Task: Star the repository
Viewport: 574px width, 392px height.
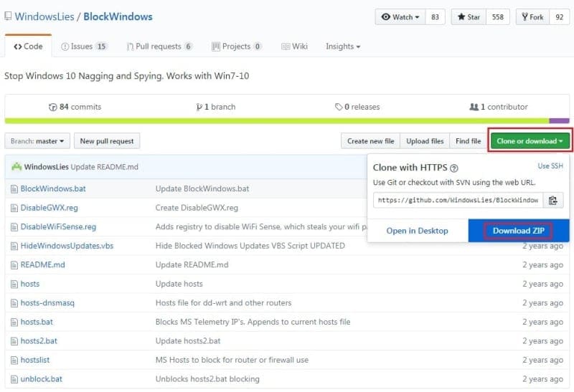Action: pos(469,16)
